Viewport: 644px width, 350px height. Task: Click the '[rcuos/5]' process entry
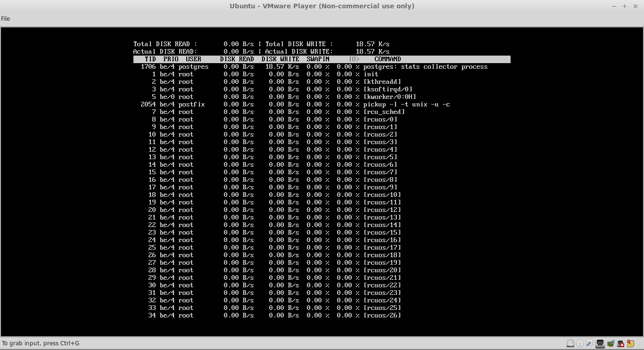(380, 157)
